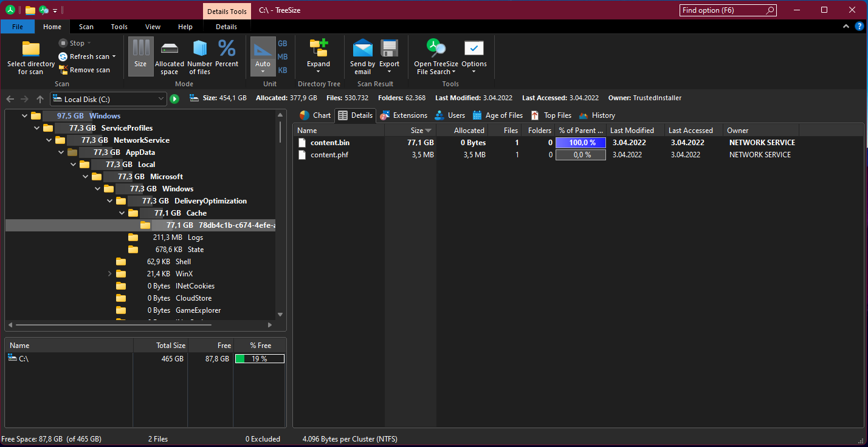868x447 pixels.
Task: Expand the directory tree via Expand icon
Action: click(x=319, y=49)
